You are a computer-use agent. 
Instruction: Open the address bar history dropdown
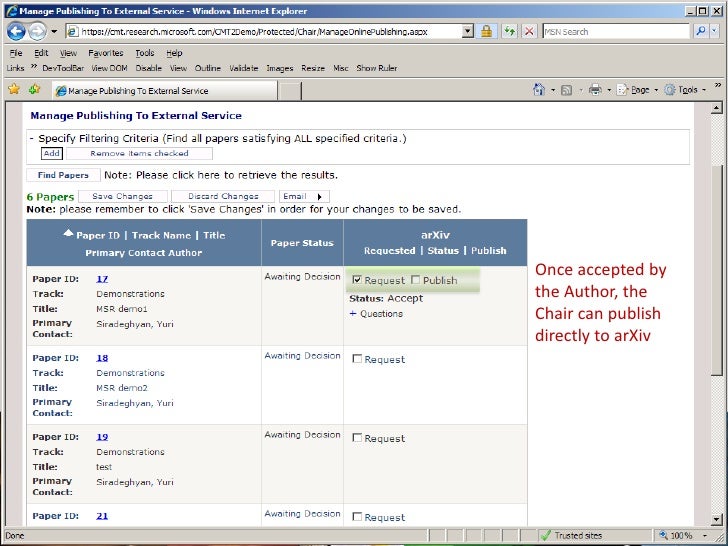(x=468, y=32)
